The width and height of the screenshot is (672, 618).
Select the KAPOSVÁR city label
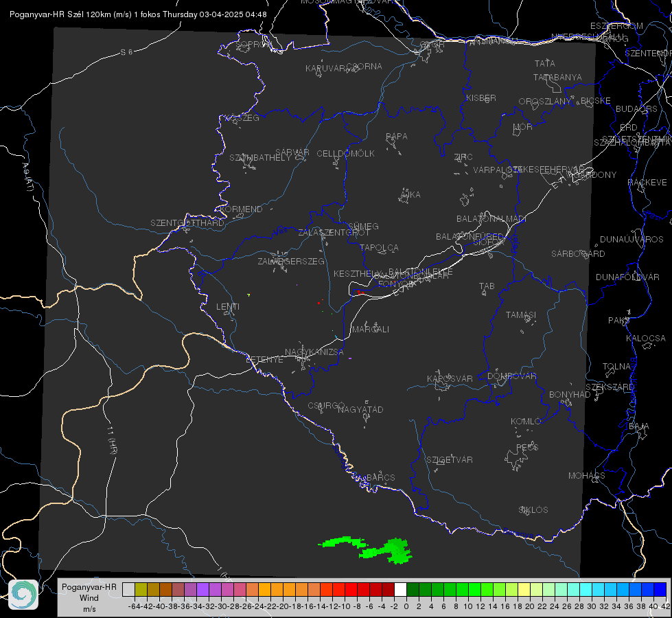[450, 378]
